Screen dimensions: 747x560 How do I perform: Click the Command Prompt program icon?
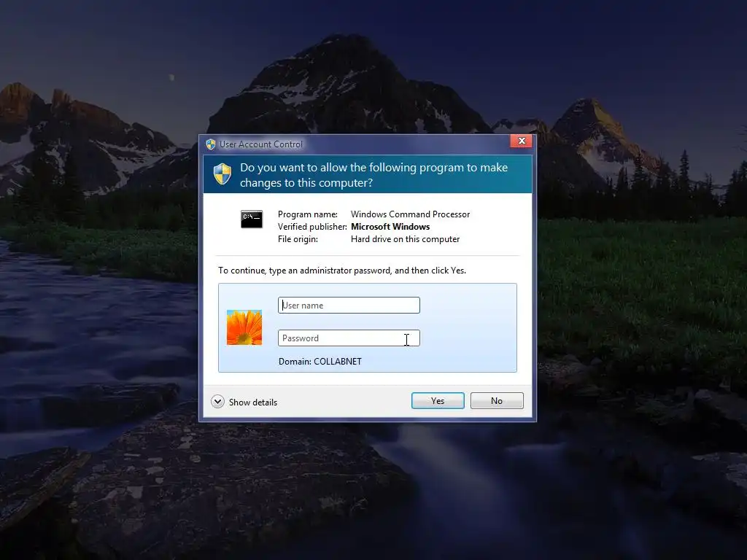coord(252,219)
